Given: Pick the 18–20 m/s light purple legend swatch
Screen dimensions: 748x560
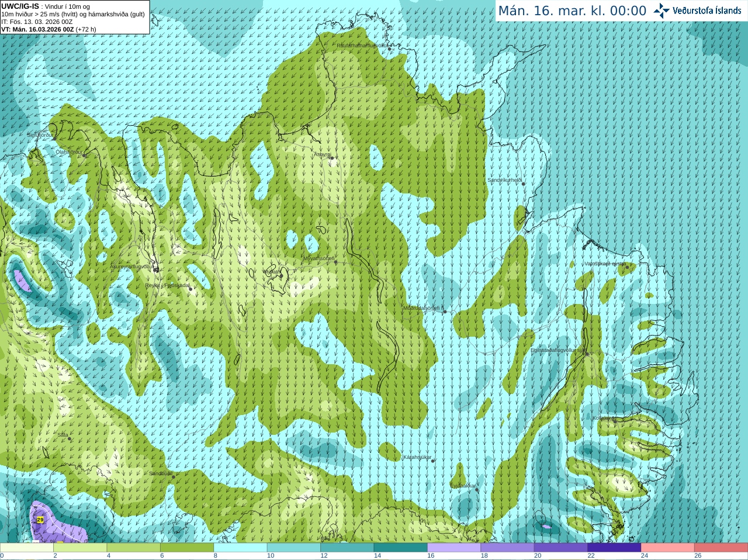Looking at the screenshot, I should [507, 548].
